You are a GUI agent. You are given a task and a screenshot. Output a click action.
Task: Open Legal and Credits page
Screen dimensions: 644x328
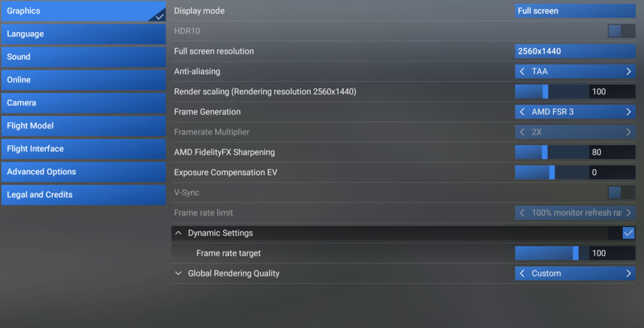(x=83, y=195)
